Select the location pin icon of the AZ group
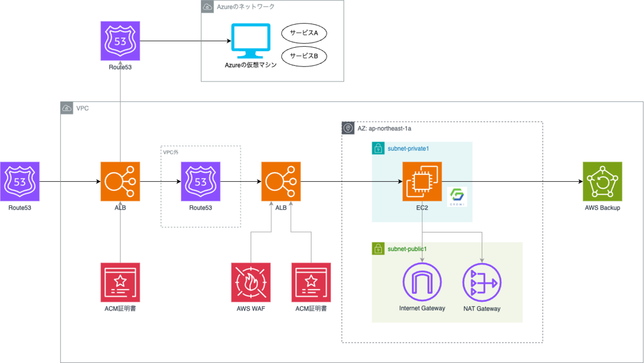 348,128
